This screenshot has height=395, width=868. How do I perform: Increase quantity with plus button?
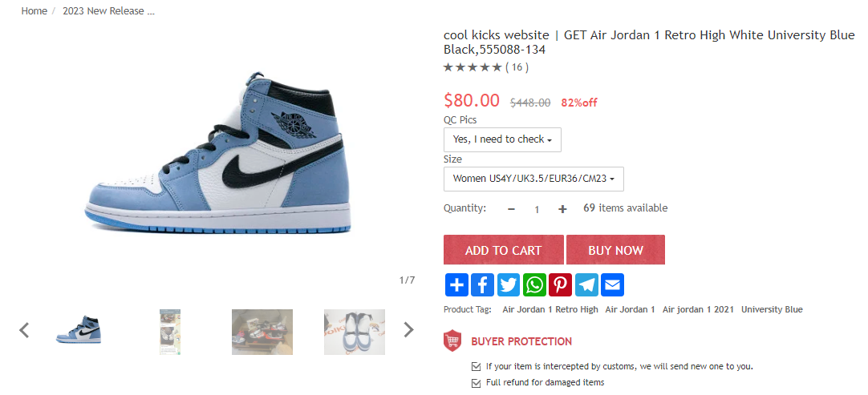pyautogui.click(x=562, y=209)
